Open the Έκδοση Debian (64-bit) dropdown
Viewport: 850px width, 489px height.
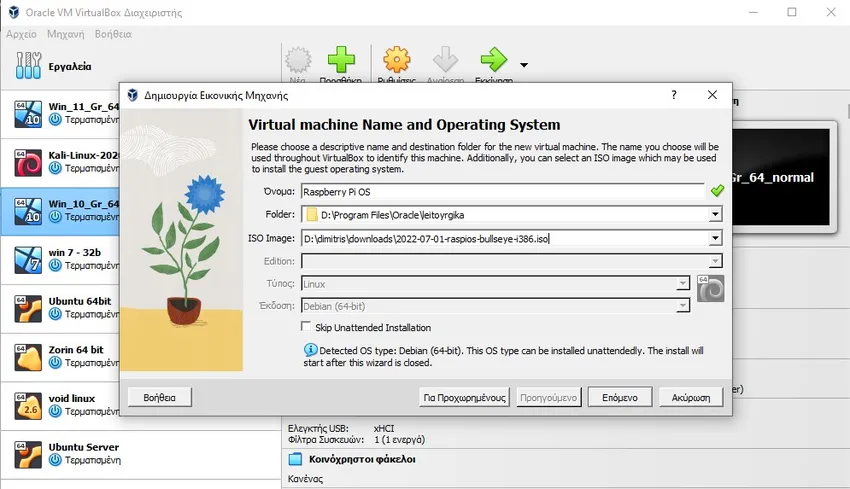(x=683, y=306)
